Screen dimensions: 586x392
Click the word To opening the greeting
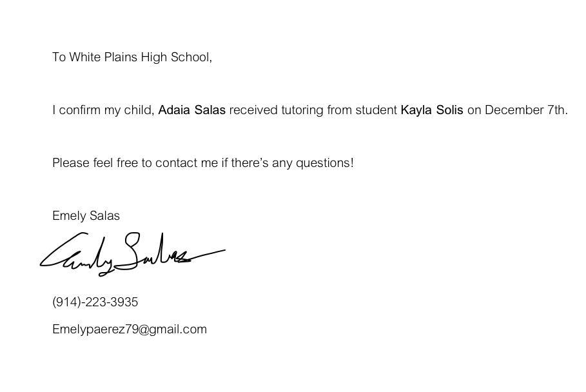(x=59, y=57)
